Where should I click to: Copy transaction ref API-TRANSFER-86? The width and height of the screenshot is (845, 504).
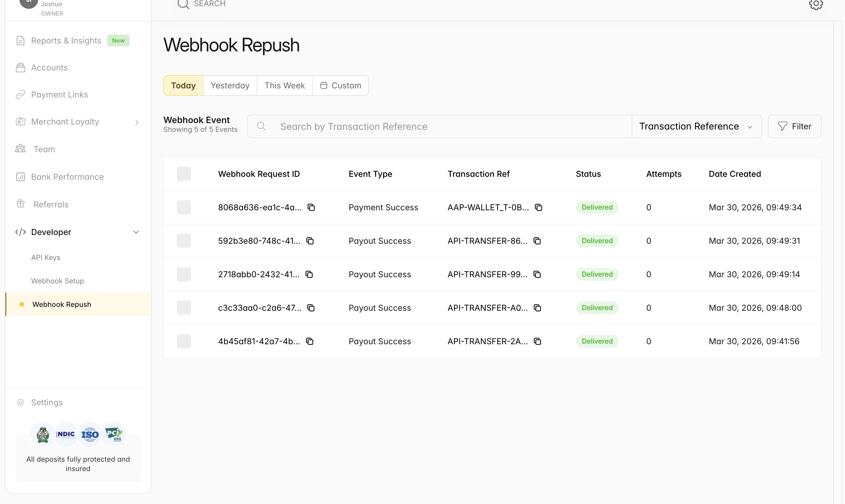[x=537, y=241]
